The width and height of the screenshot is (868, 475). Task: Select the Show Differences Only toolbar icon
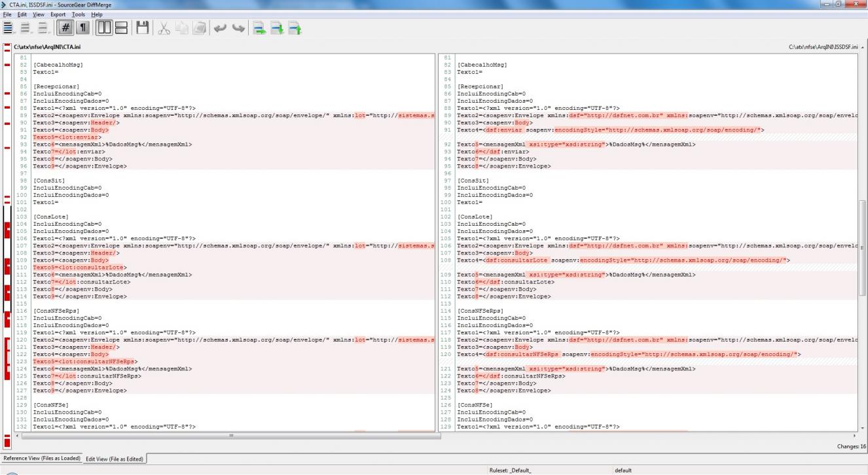click(26, 27)
